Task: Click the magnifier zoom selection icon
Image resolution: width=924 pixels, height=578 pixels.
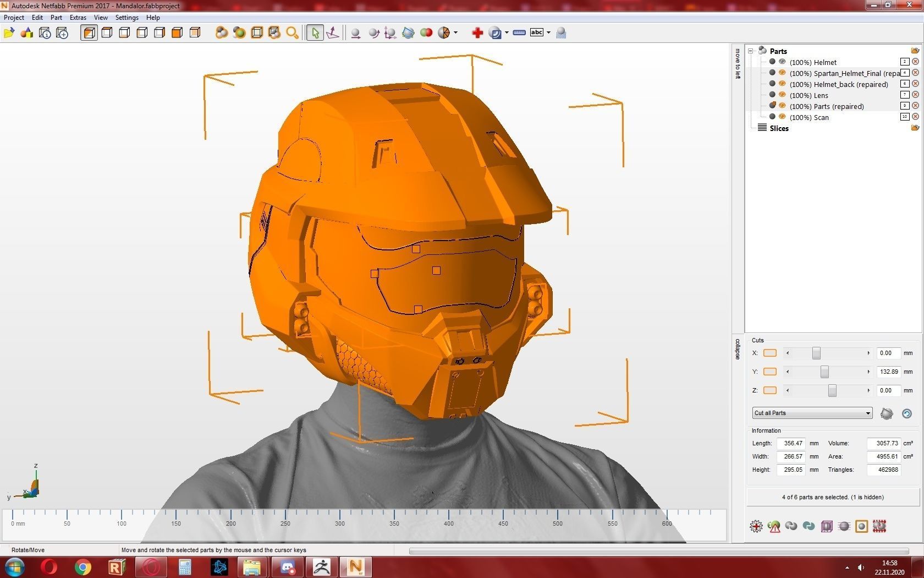Action: [292, 33]
